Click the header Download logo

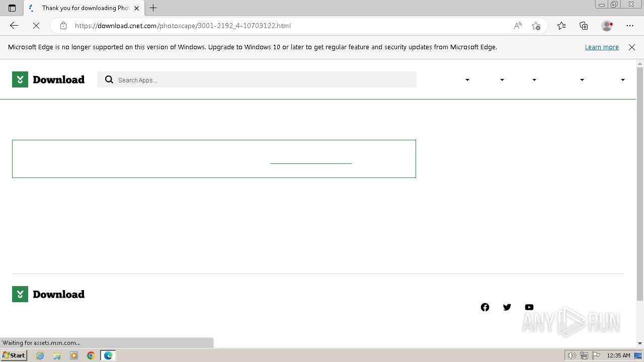coord(48,79)
